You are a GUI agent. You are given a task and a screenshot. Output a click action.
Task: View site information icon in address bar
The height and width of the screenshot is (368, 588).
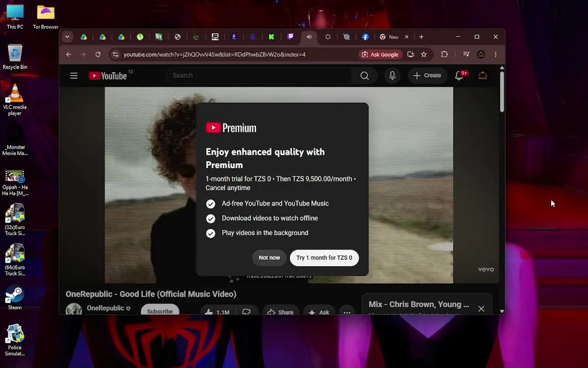click(x=115, y=55)
